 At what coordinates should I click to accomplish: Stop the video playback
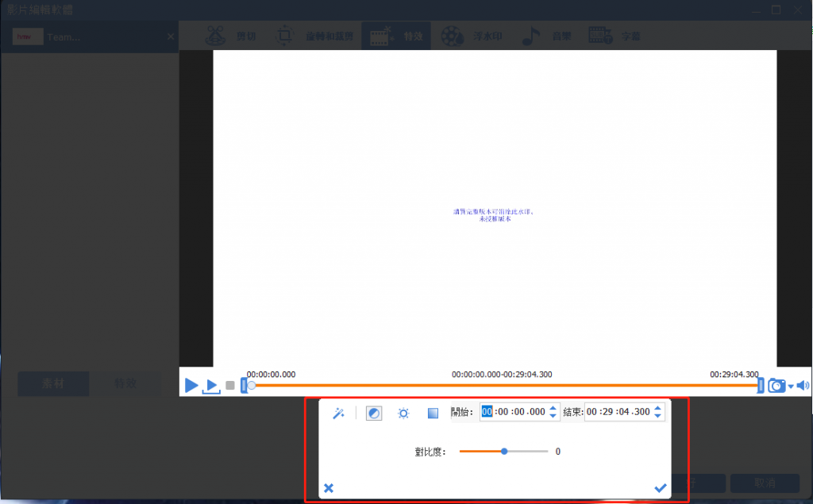click(x=230, y=385)
